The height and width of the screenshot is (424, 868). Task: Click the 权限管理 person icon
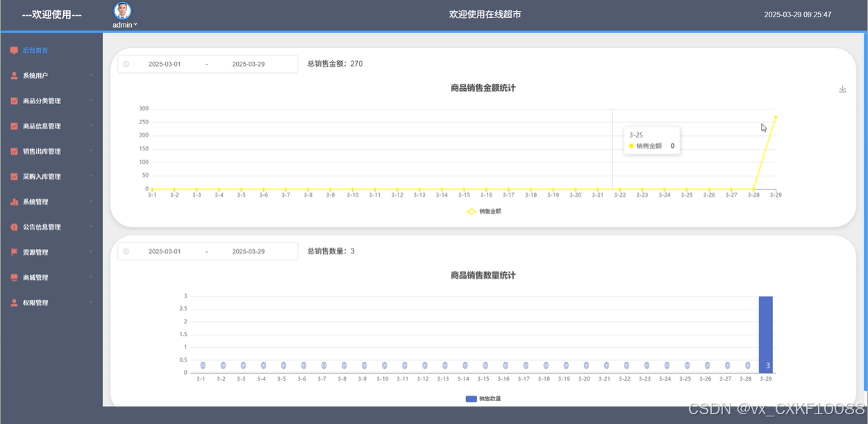tap(14, 303)
